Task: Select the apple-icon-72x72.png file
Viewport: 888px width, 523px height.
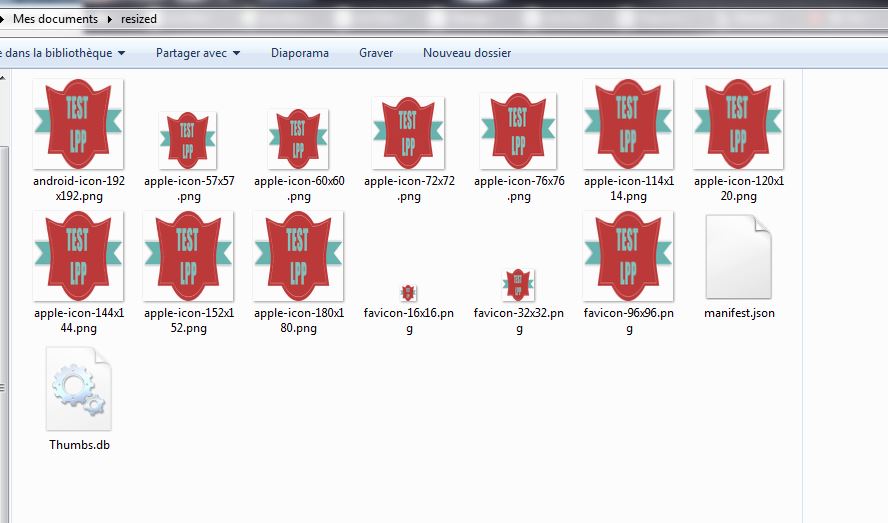Action: (408, 133)
